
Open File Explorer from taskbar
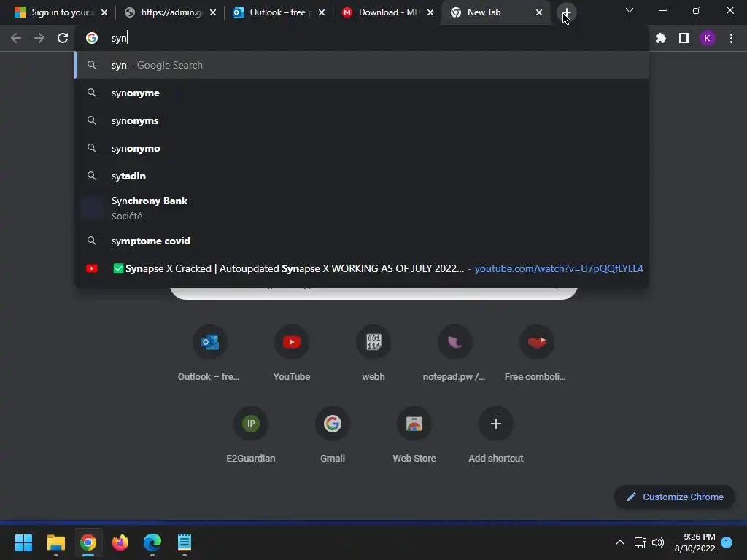point(55,542)
